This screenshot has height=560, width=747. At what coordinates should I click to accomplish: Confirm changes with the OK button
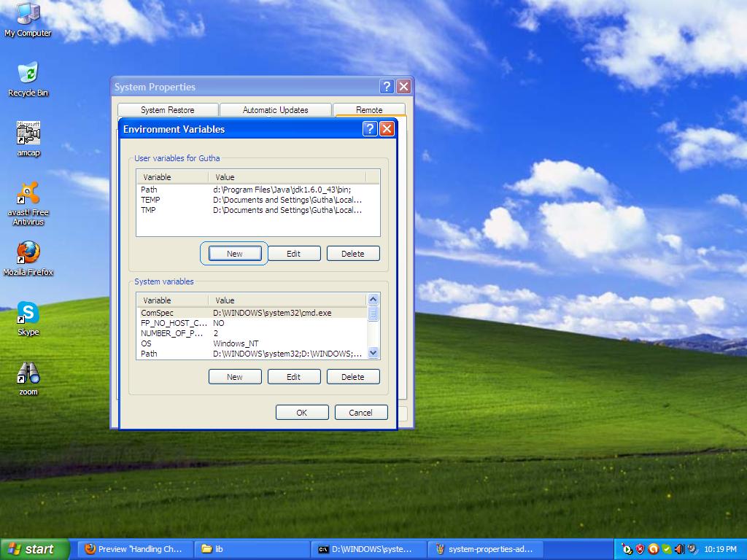(x=301, y=412)
